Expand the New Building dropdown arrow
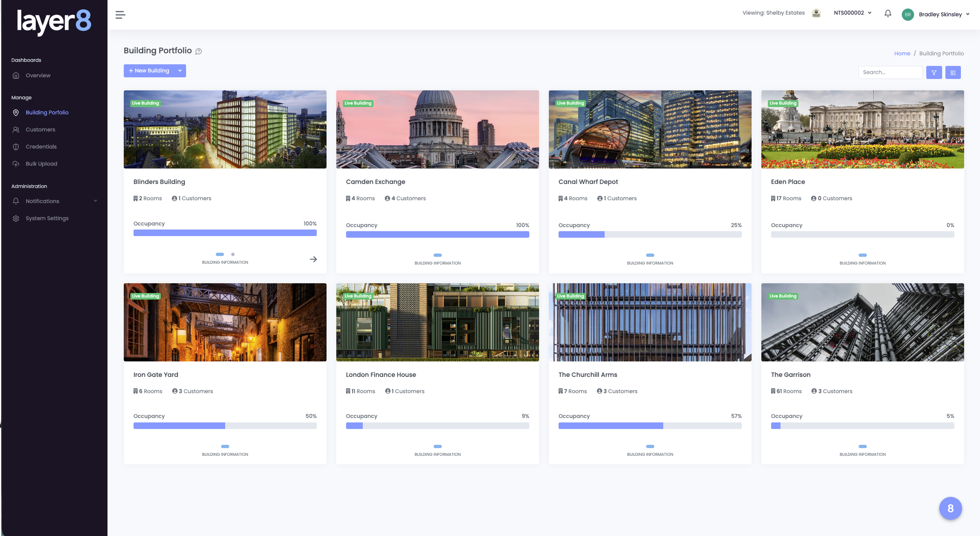The image size is (980, 536). (x=180, y=71)
